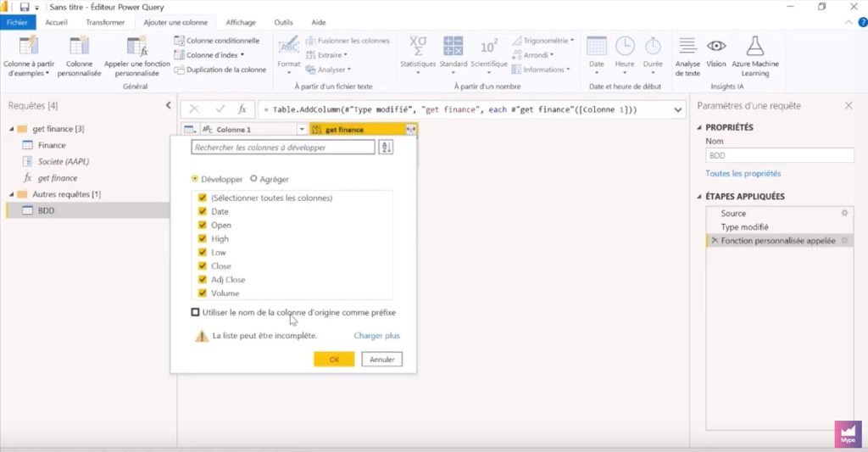This screenshot has height=452, width=868.
Task: Click the Durée stopwatch icon
Action: (x=653, y=46)
